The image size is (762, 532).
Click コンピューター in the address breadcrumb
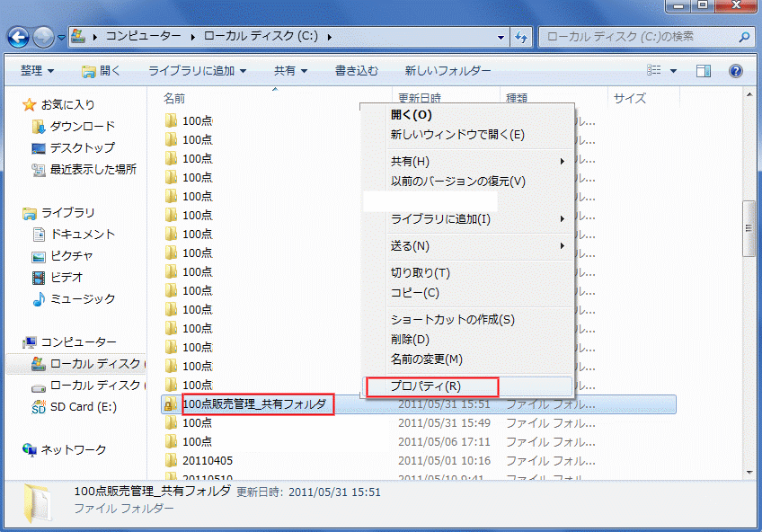pos(144,36)
